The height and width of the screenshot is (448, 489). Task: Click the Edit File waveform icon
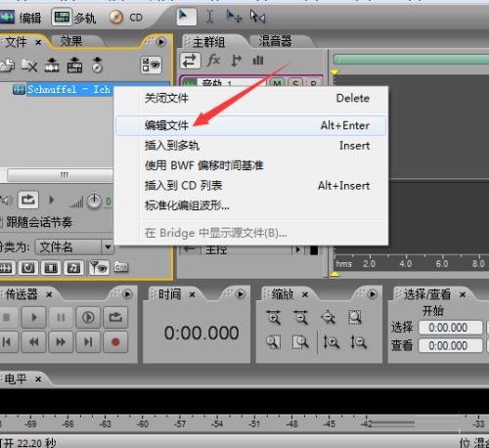coord(52,65)
